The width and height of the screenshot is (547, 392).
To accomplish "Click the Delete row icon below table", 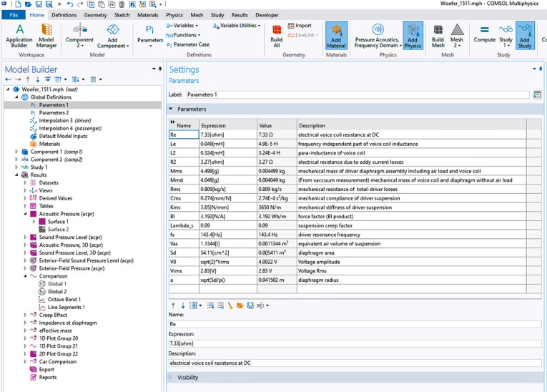I will 220,305.
